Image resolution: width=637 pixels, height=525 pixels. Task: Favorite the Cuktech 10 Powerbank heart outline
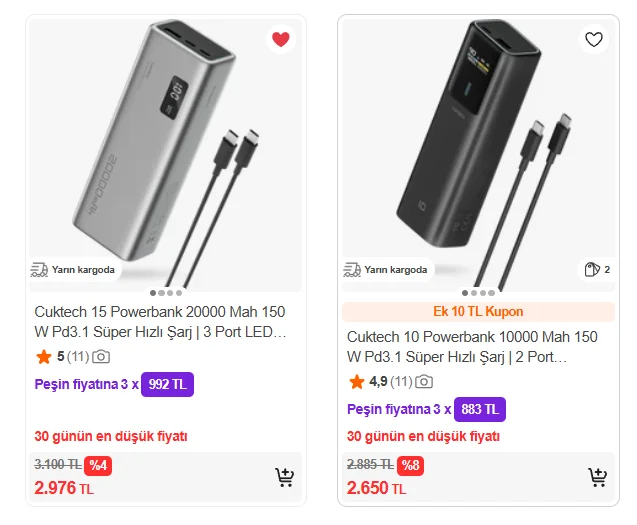(594, 39)
